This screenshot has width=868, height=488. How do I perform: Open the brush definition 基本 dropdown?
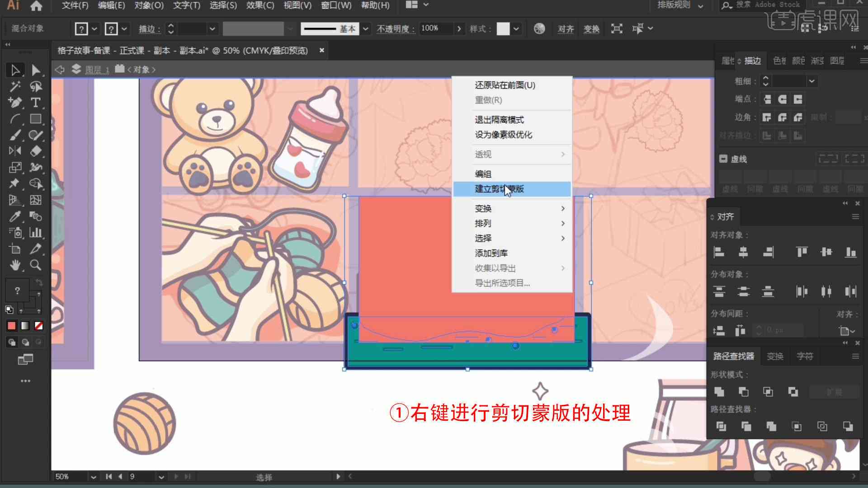coord(365,29)
